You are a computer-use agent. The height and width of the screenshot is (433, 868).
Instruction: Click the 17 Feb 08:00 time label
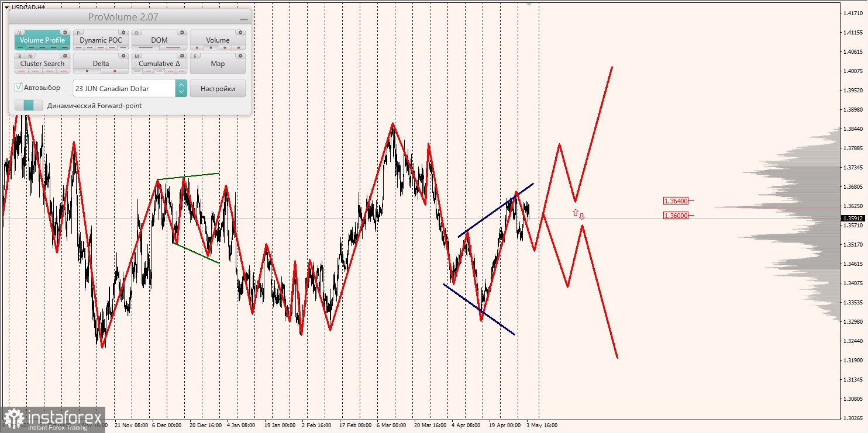click(x=355, y=425)
